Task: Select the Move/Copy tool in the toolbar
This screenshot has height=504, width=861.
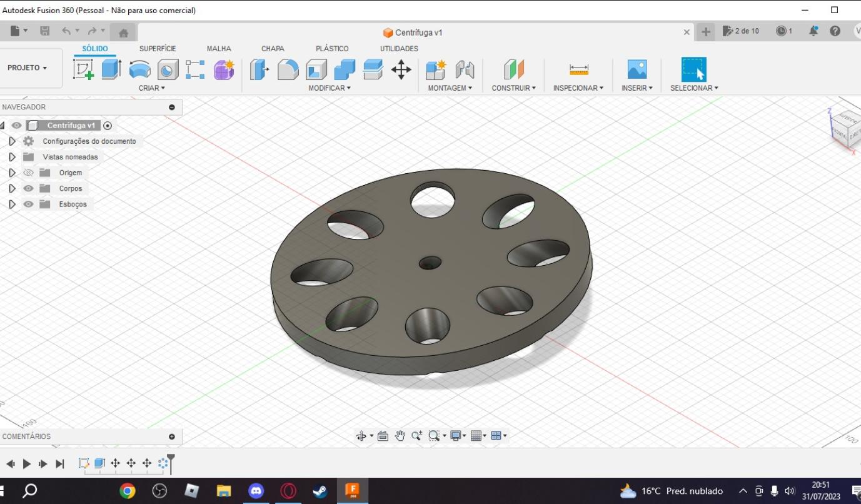Action: click(x=401, y=69)
